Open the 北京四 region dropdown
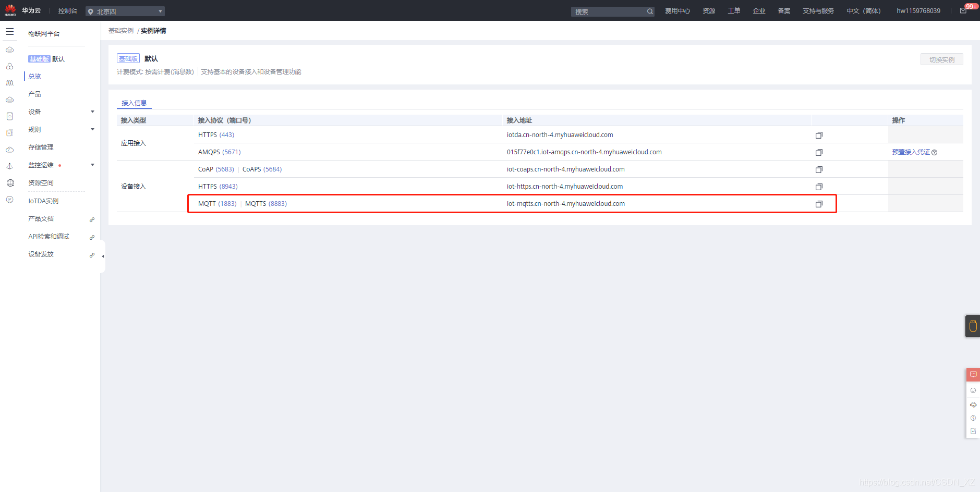The width and height of the screenshot is (980, 492). coord(125,11)
